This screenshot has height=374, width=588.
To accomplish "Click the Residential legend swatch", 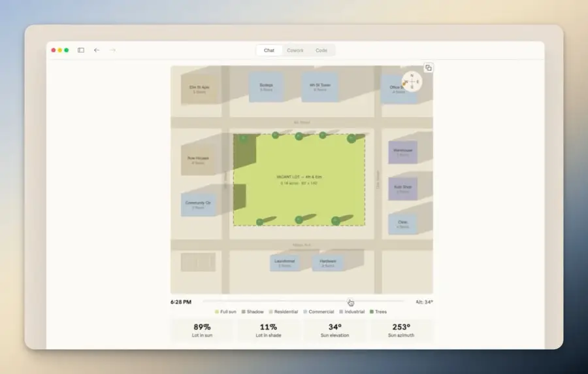I will click(x=270, y=312).
